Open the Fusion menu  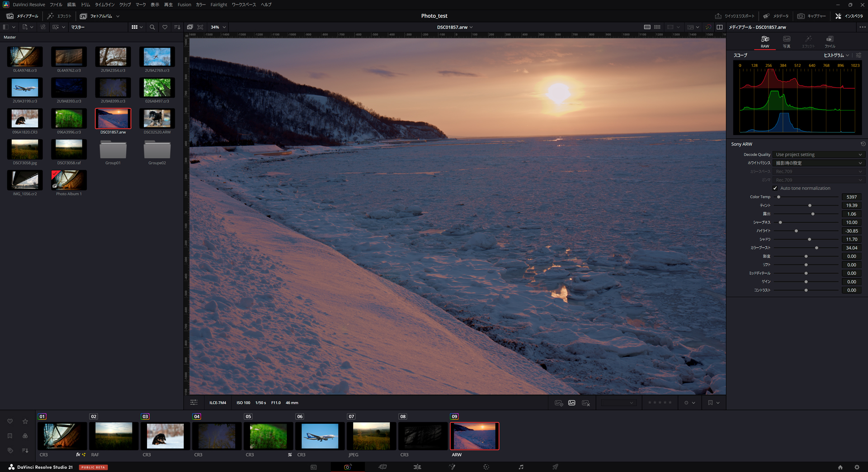click(x=184, y=5)
